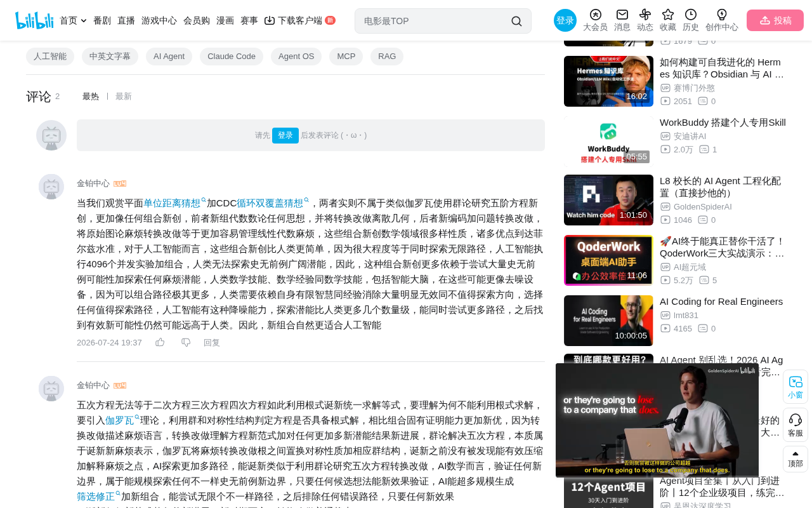
Task: Click second commenter 金铂中心 avatar
Action: [51, 389]
